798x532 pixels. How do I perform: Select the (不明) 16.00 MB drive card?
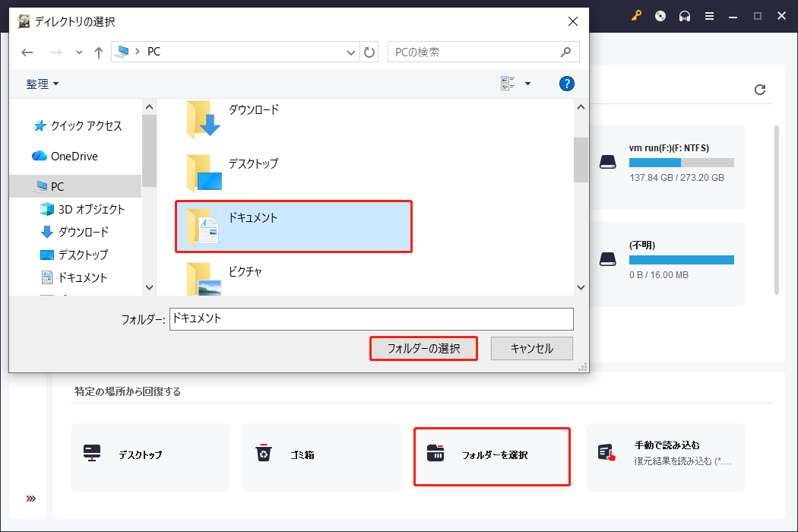pyautogui.click(x=668, y=264)
